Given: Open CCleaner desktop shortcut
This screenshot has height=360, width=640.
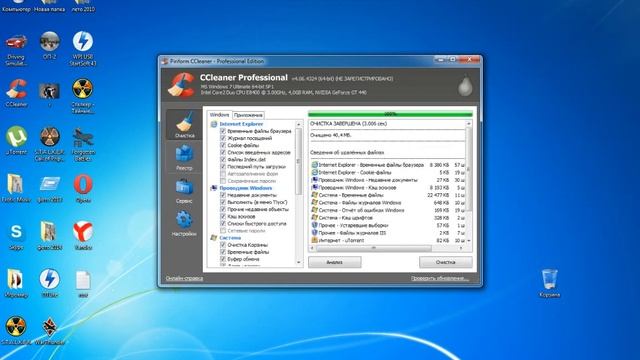Looking at the screenshot, I should tap(16, 93).
